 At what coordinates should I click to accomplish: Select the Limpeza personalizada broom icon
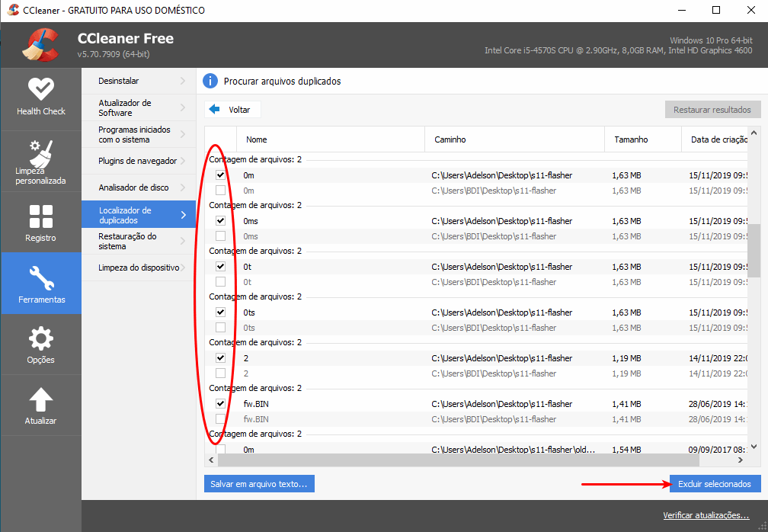[x=41, y=153]
